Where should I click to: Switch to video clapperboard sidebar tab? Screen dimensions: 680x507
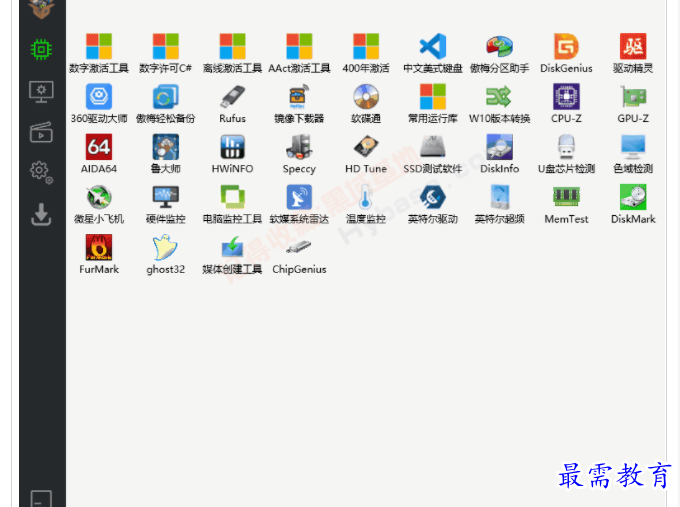(41, 132)
